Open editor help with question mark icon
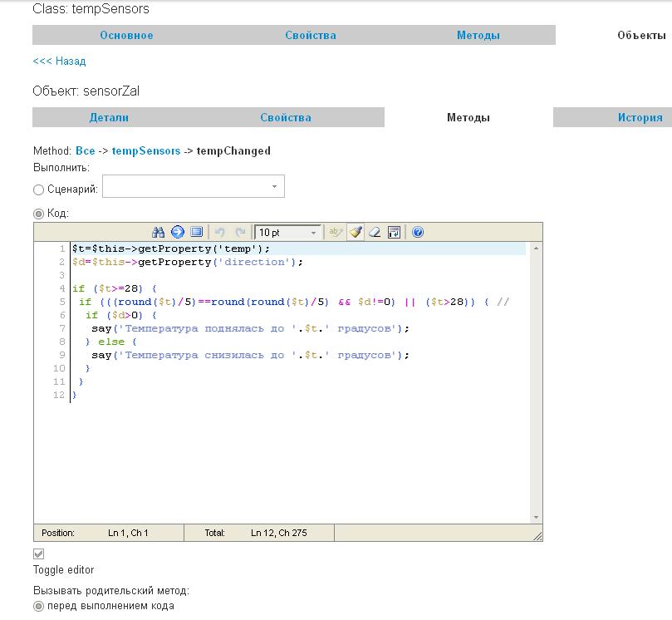Screen dimensions: 672x620 418,233
